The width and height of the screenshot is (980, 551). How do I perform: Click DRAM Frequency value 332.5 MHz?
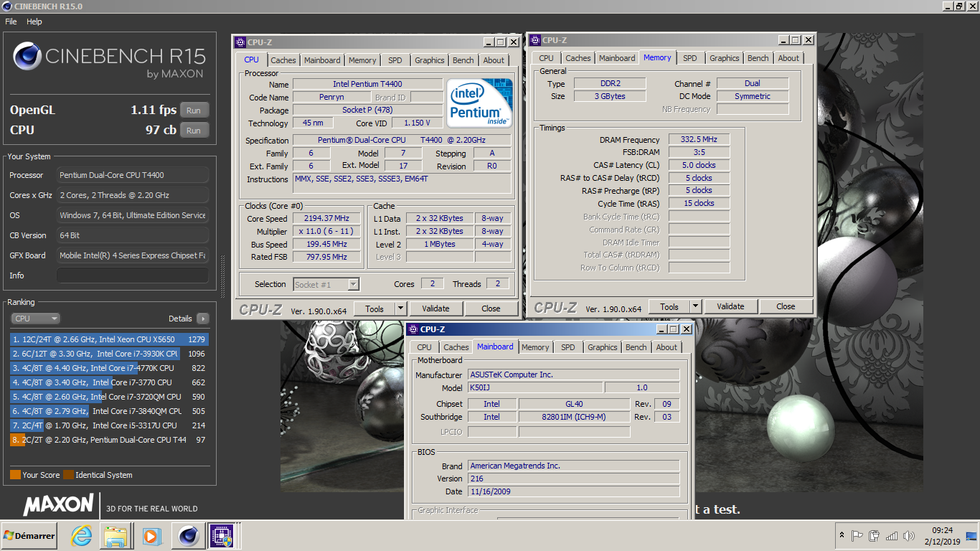coord(699,139)
